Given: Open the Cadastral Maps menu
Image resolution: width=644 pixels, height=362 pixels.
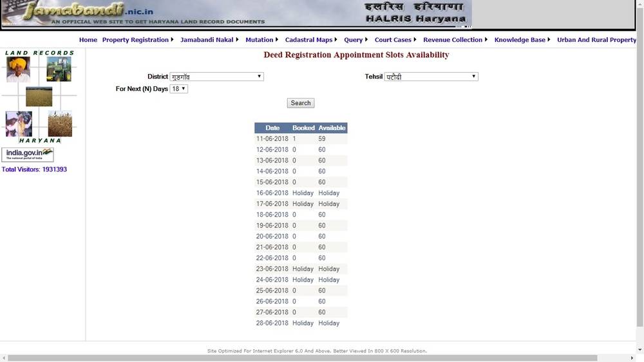Looking at the screenshot, I should [310, 40].
